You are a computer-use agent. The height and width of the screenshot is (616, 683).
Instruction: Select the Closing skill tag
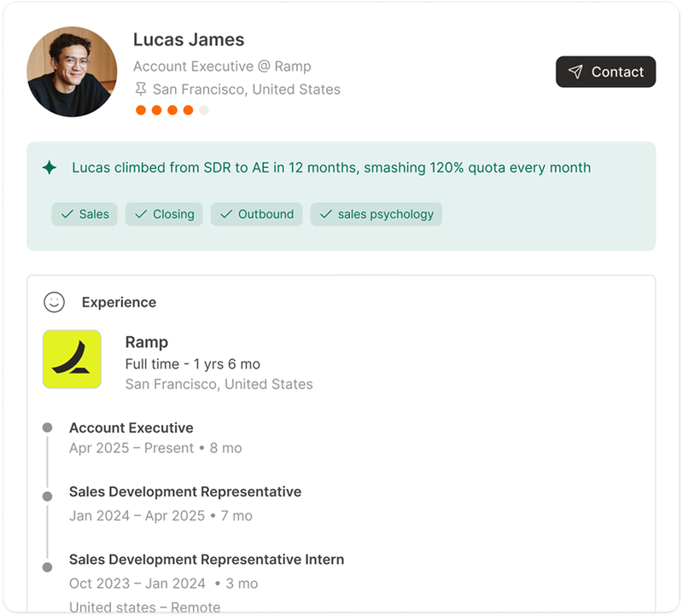(x=164, y=214)
